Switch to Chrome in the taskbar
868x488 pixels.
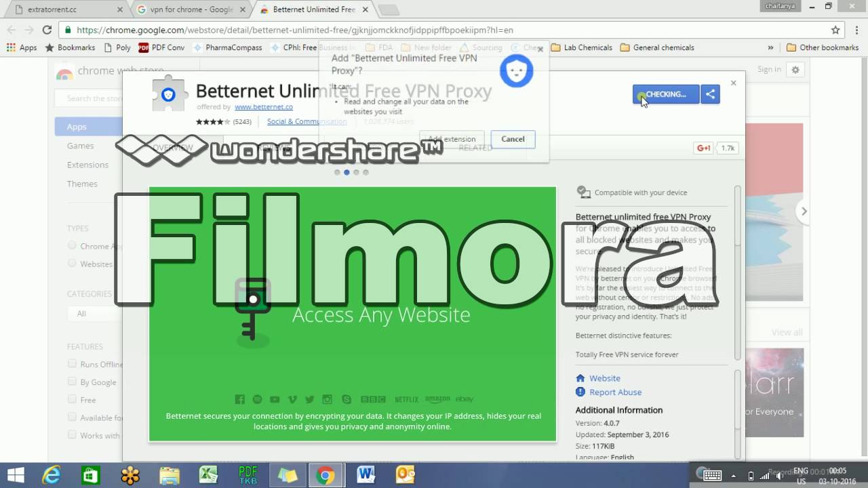point(325,475)
